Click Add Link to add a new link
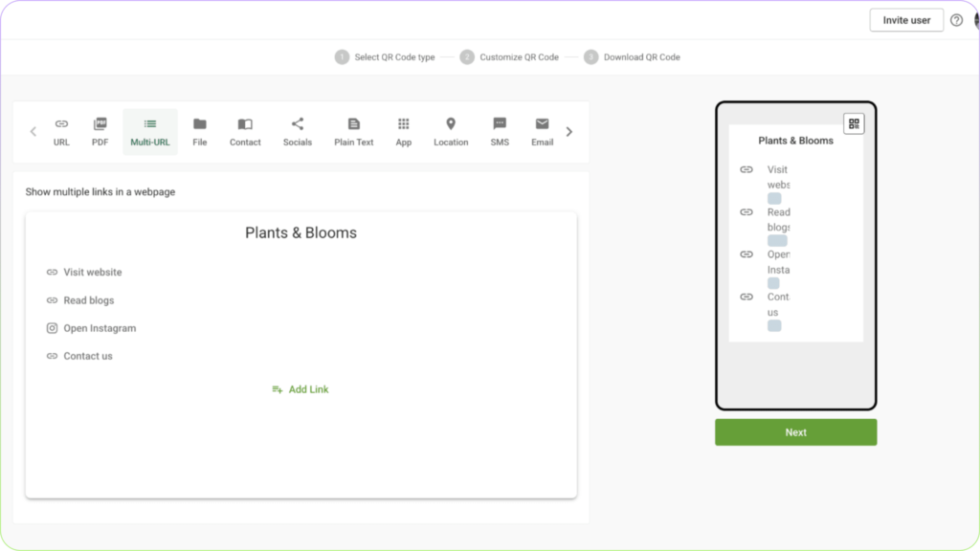 click(x=301, y=389)
